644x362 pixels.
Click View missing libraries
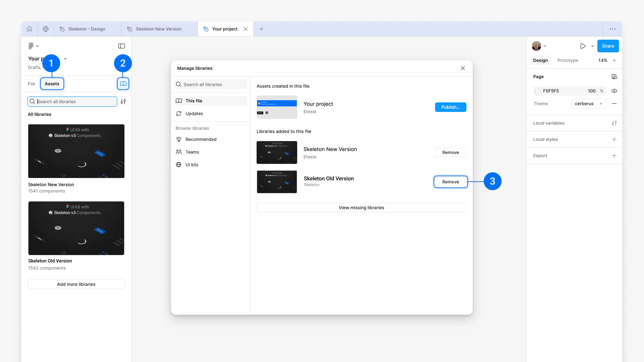(361, 207)
